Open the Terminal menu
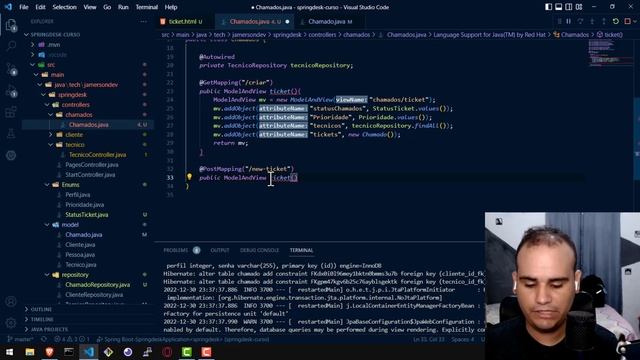This screenshot has height=360, width=640. [x=147, y=7]
